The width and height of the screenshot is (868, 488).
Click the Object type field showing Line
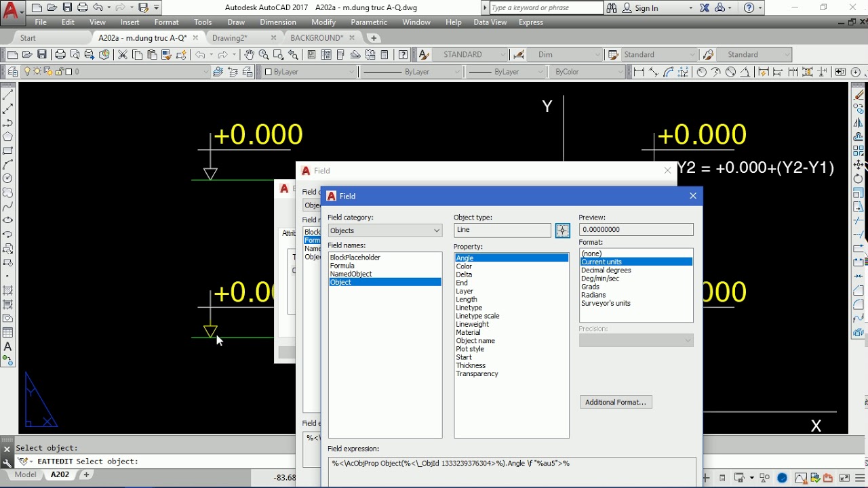[x=502, y=230]
